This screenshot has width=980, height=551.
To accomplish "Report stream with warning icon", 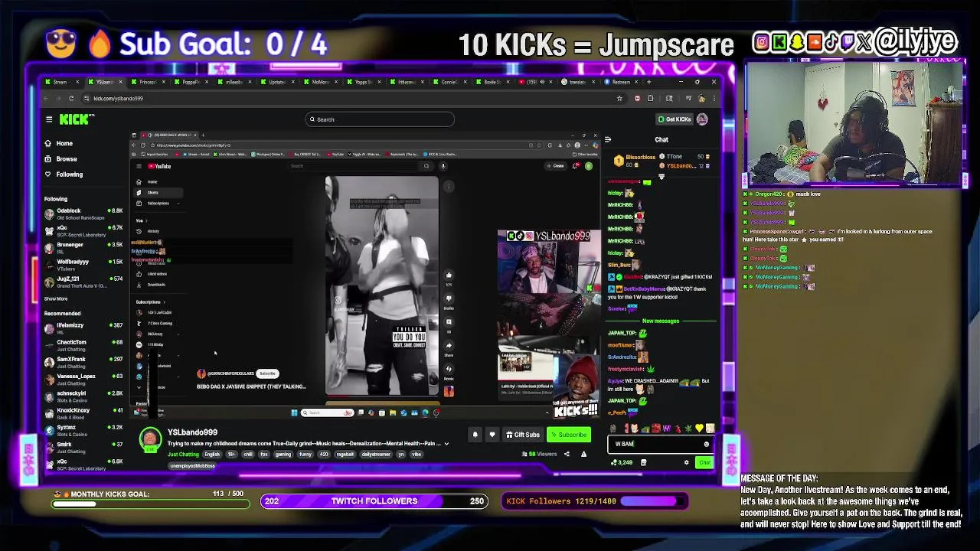I will pyautogui.click(x=583, y=454).
